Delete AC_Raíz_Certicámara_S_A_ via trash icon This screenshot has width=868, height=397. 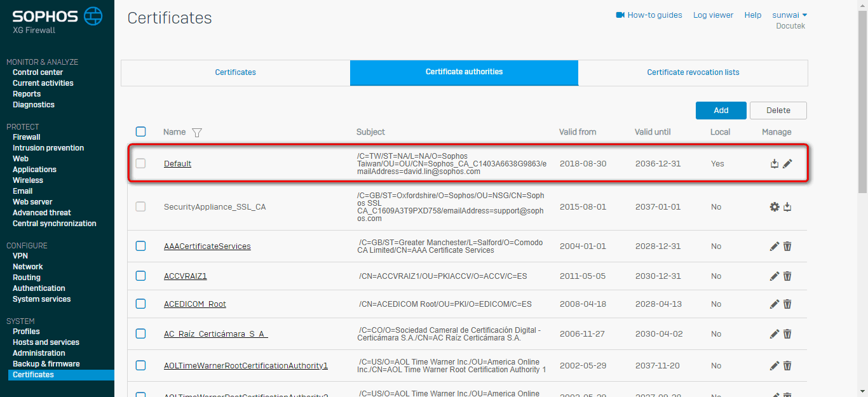click(x=787, y=333)
